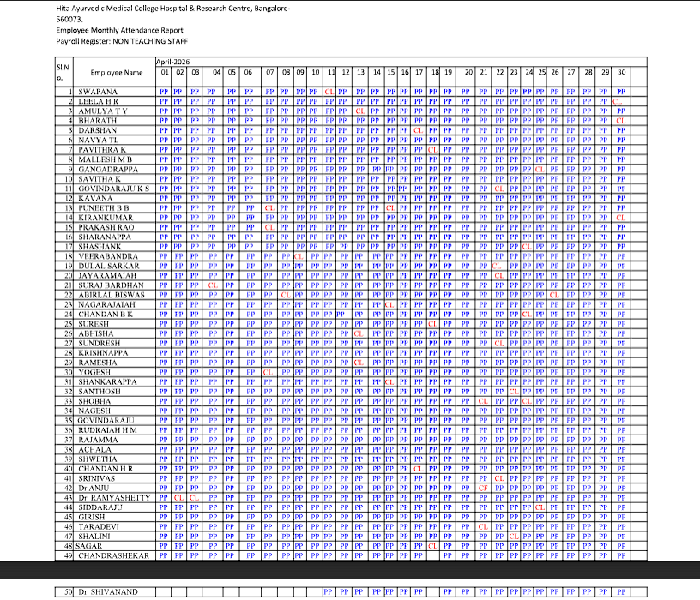Click the 'Employee Monthly Attendance Report' title line
The height and width of the screenshot is (600, 700).
119,30
